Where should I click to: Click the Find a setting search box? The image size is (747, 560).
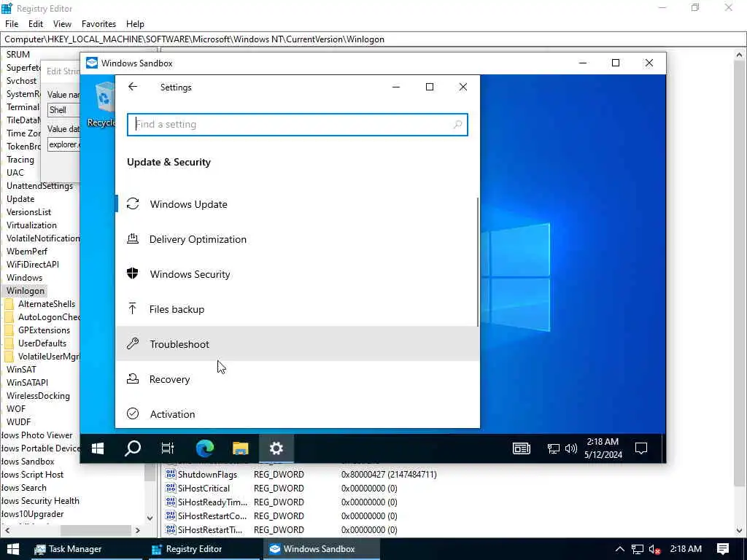(x=298, y=125)
